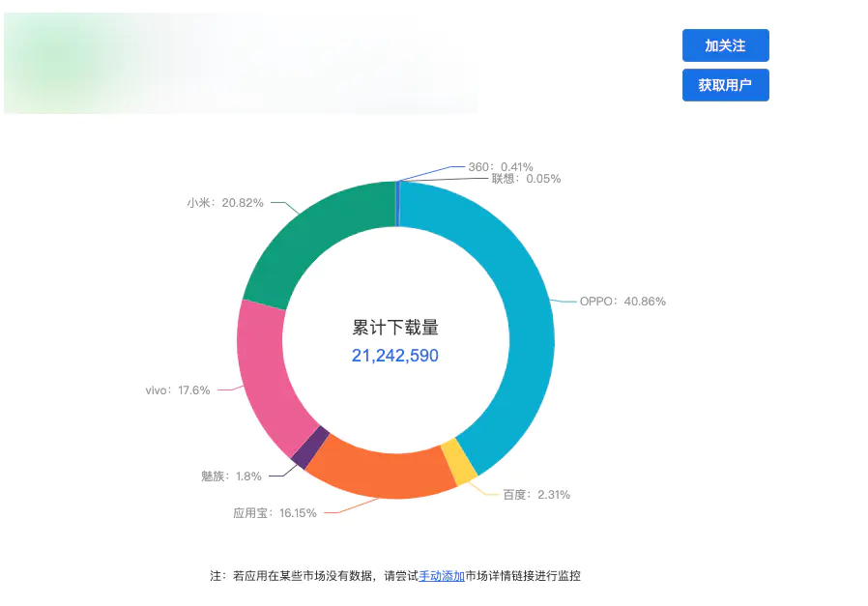Click the 联想: 0.05% label
Image resolution: width=868 pixels, height=606 pixels.
click(x=526, y=179)
